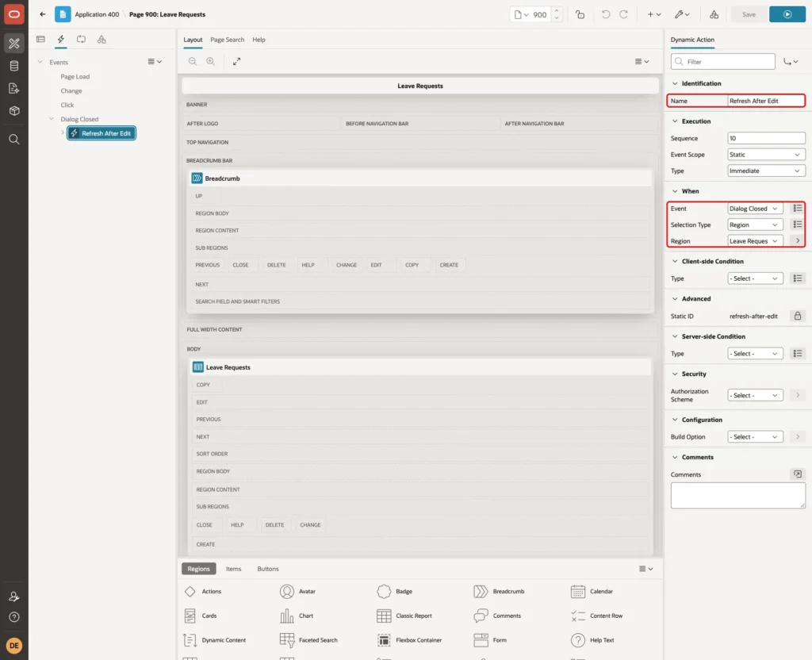This screenshot has height=660, width=812.
Task: Redo the last change
Action: pyautogui.click(x=623, y=14)
